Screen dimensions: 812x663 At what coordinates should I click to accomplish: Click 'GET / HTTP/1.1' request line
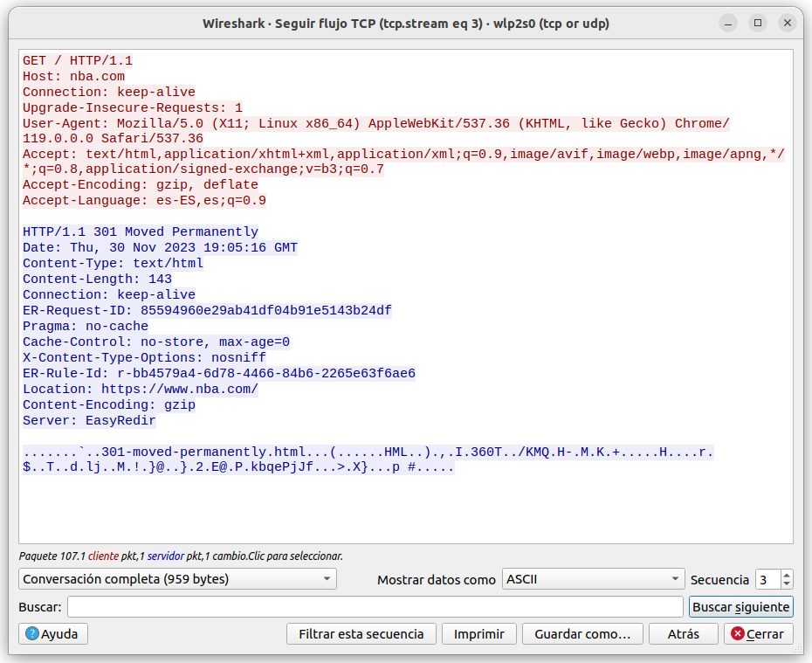click(x=78, y=60)
